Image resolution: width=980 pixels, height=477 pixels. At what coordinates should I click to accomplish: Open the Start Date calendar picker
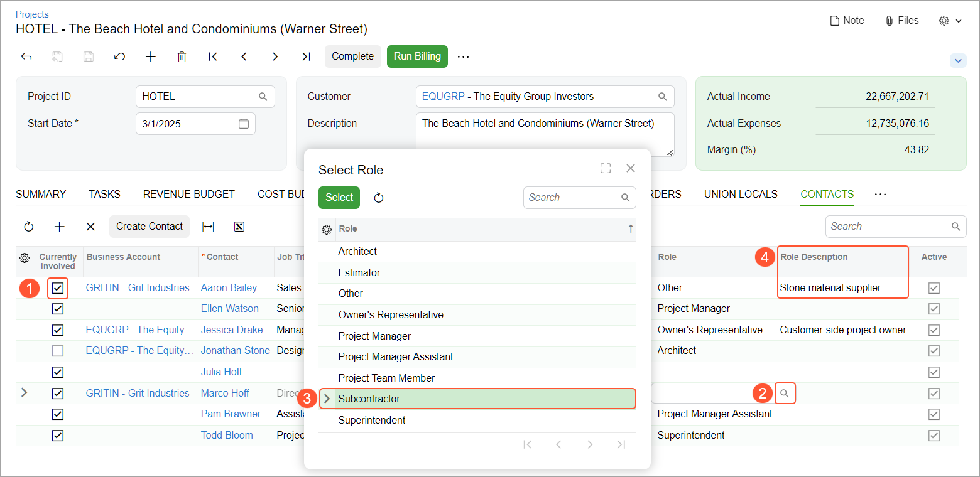tap(244, 124)
